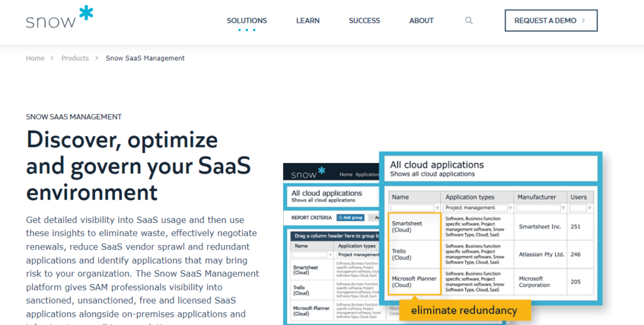Screen dimensions: 644x325
Task: Click the Name filter field in enlarged table
Action: click(x=412, y=208)
